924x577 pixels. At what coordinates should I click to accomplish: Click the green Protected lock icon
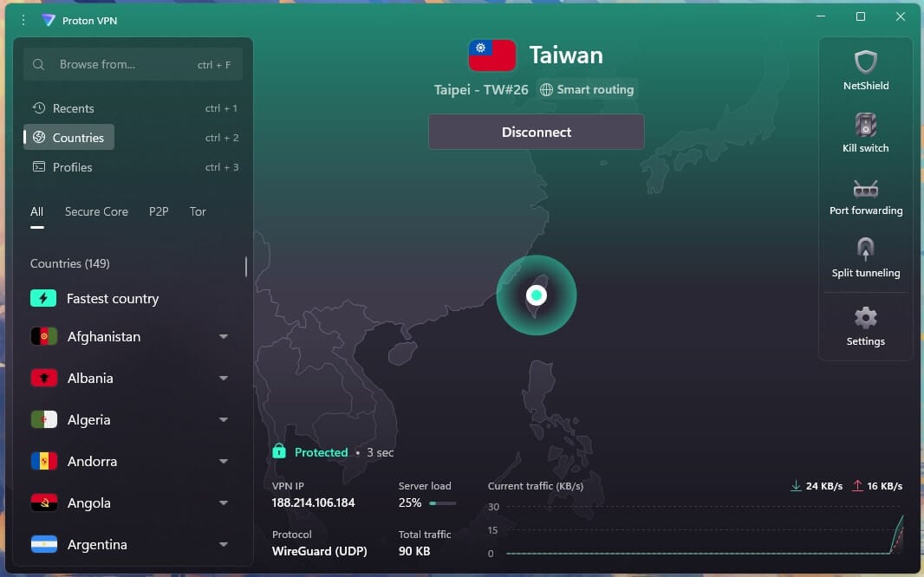(x=279, y=451)
